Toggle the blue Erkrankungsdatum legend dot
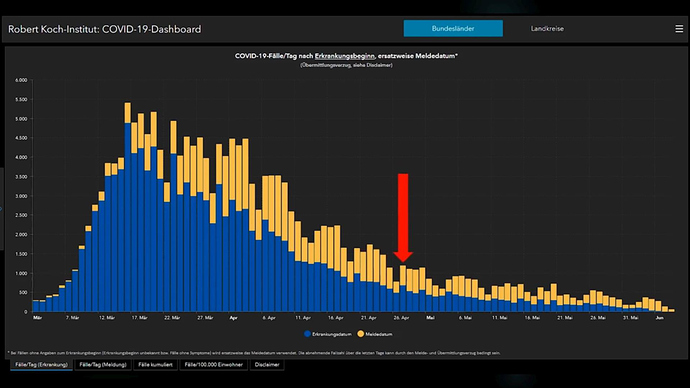This screenshot has width=690, height=388. 308,334
